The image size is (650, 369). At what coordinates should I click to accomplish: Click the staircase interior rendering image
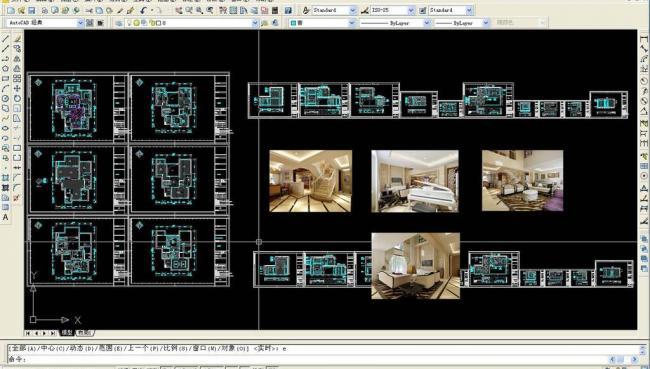coord(310,181)
